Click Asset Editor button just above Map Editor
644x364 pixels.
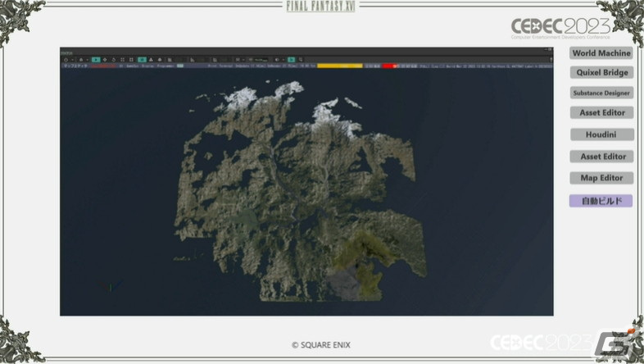tap(601, 157)
